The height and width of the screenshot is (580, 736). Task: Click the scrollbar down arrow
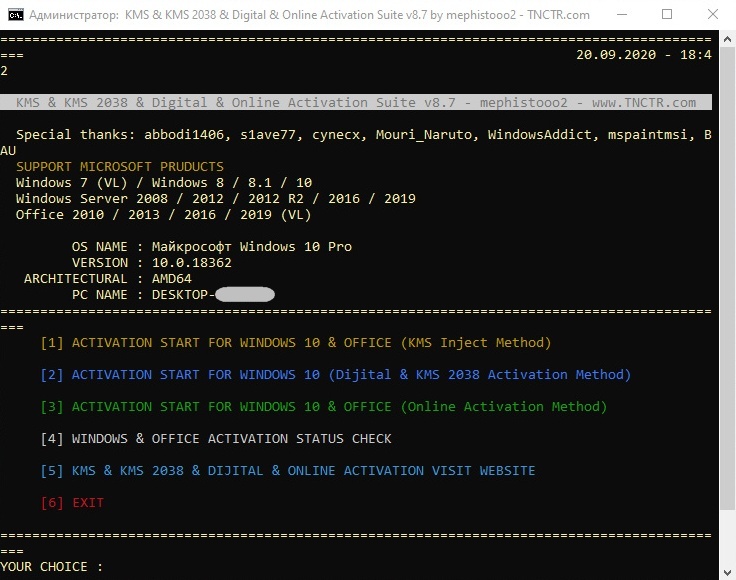tap(728, 572)
